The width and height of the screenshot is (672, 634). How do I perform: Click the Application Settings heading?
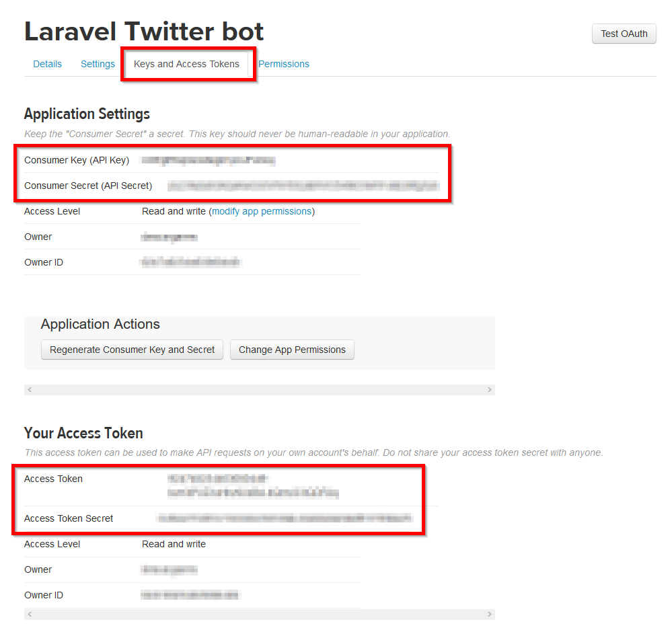pyautogui.click(x=87, y=114)
